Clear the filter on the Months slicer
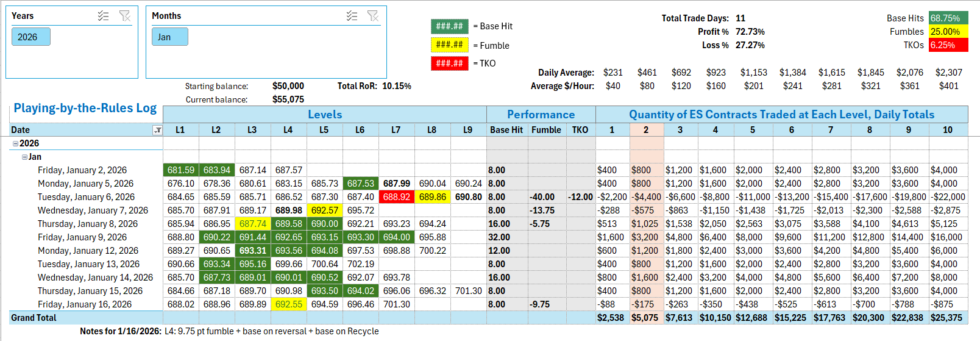The width and height of the screenshot is (980, 341). 373,16
